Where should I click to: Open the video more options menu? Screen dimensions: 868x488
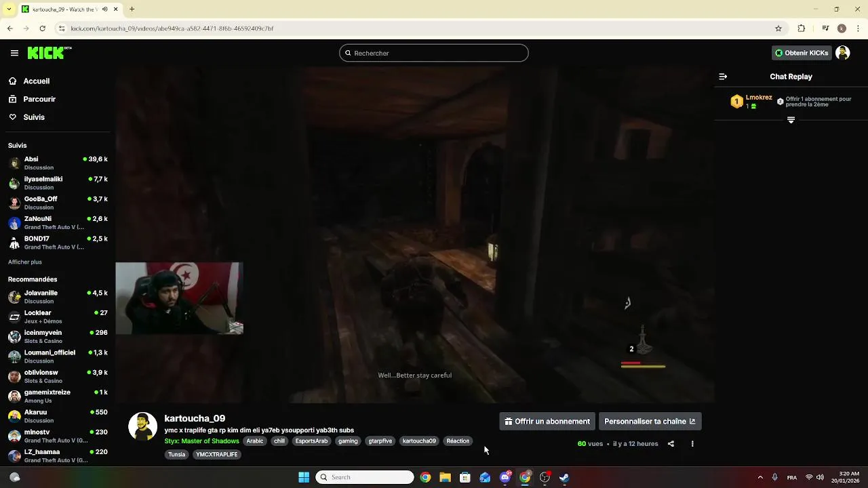point(692,444)
